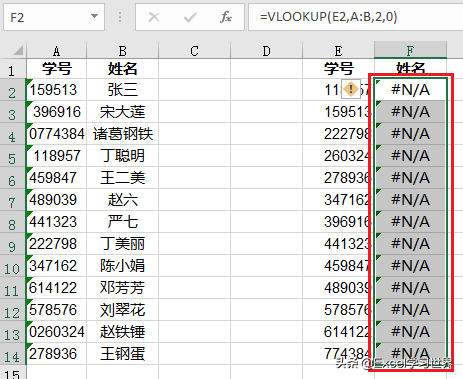Click the select-all corner triangle

[x=18, y=50]
